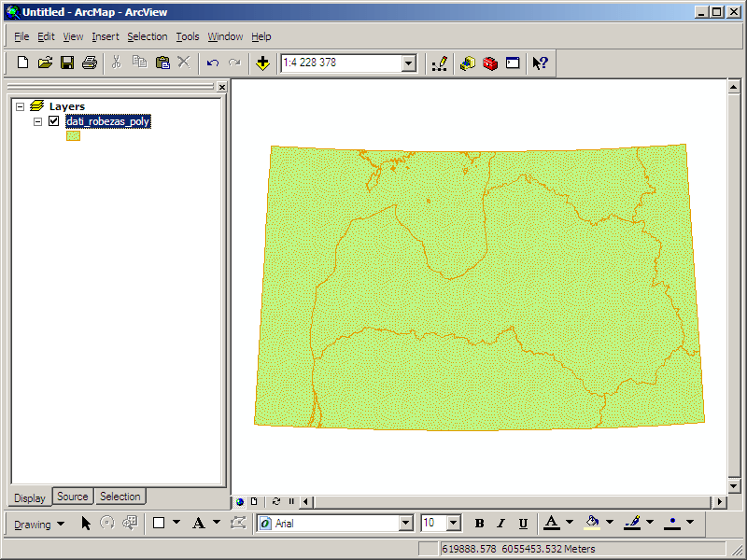Paste from the clipboard

(x=162, y=63)
